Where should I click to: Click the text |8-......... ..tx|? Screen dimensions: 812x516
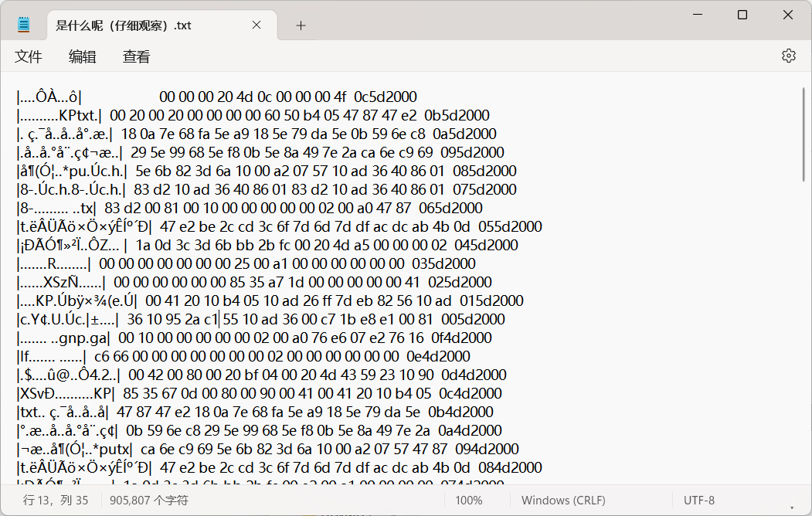click(56, 208)
